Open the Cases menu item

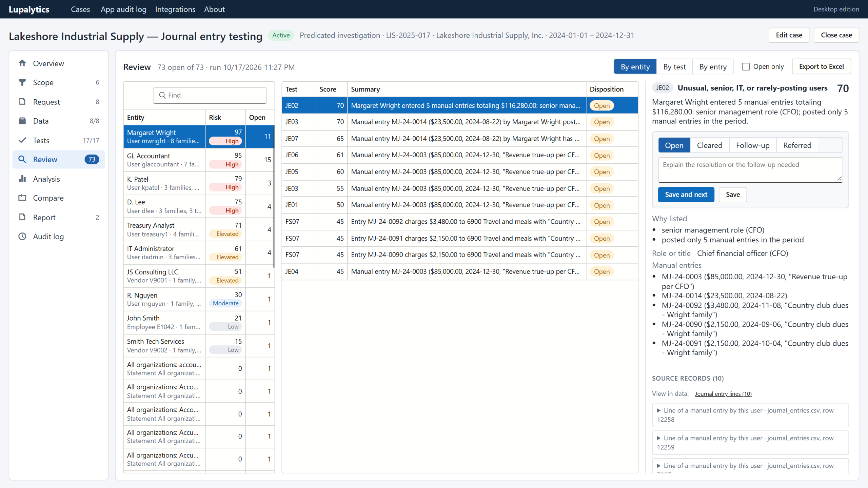[x=80, y=9]
